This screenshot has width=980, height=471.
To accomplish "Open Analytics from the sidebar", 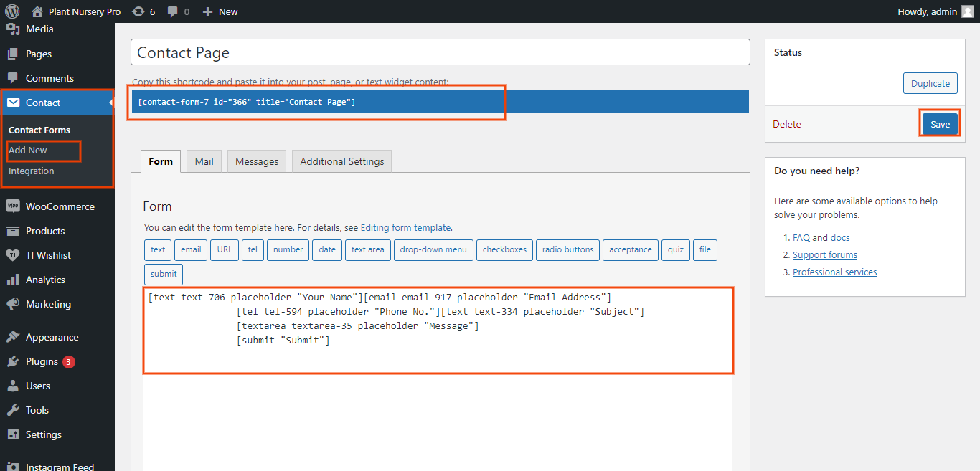I will coord(45,280).
